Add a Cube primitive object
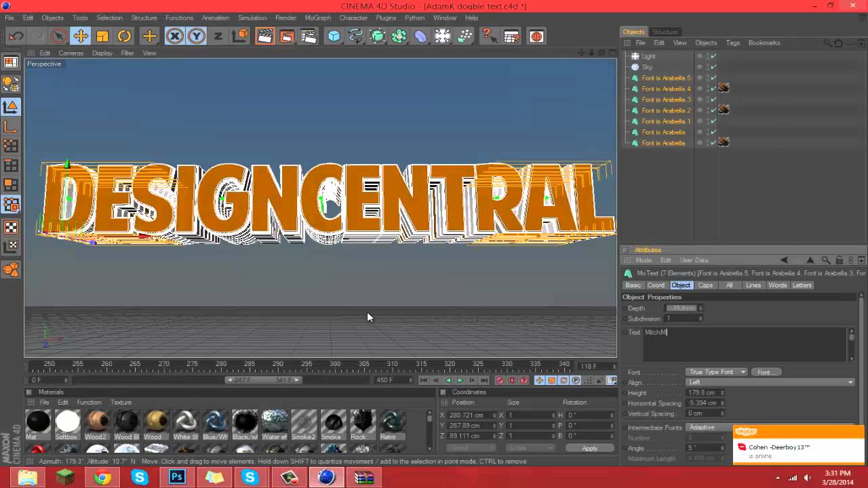Image resolution: width=868 pixels, height=488 pixels. click(334, 36)
